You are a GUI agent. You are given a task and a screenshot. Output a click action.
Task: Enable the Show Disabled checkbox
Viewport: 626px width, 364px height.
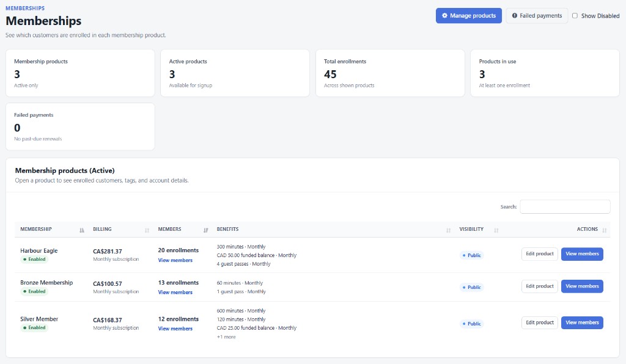click(575, 15)
